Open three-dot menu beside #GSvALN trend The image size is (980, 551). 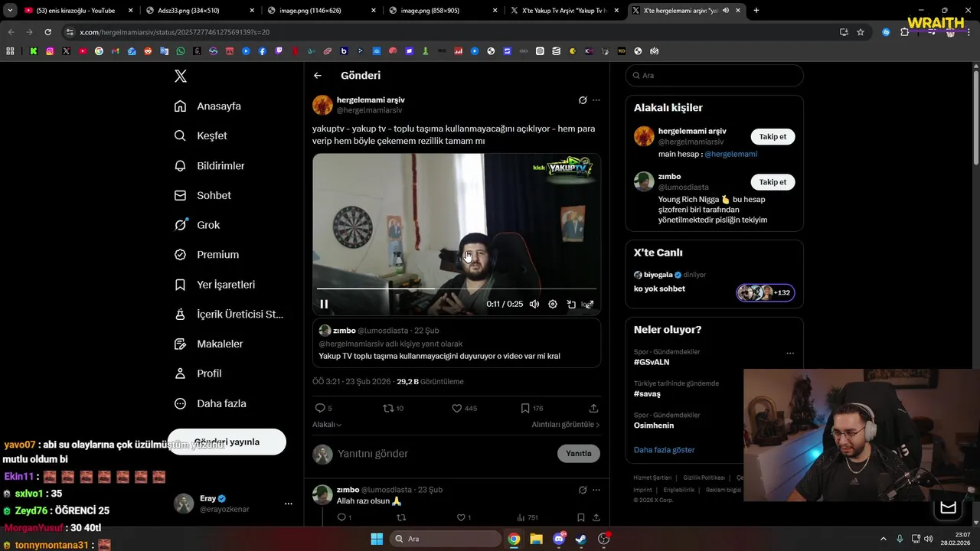790,353
